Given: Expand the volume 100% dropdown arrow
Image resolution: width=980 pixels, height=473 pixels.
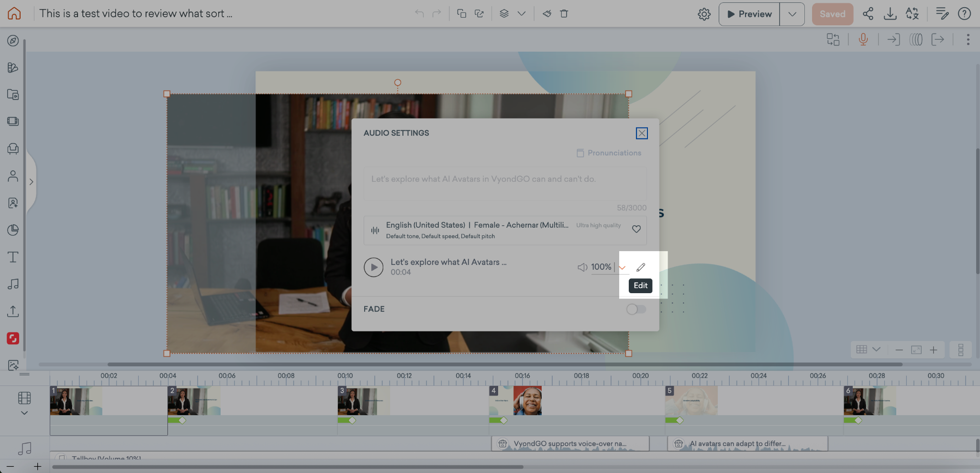Looking at the screenshot, I should coord(622,268).
